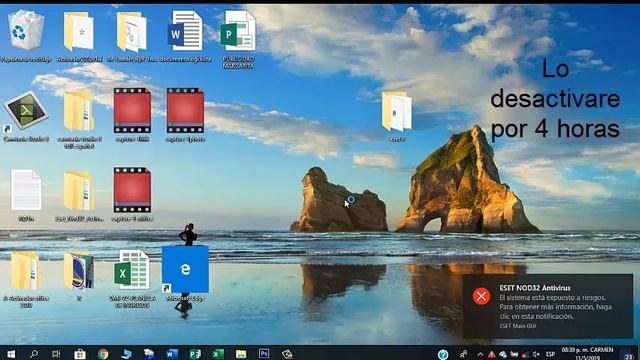Click the text "ESET Main GUI" in the notification
The width and height of the screenshot is (640, 360).
coord(518,326)
